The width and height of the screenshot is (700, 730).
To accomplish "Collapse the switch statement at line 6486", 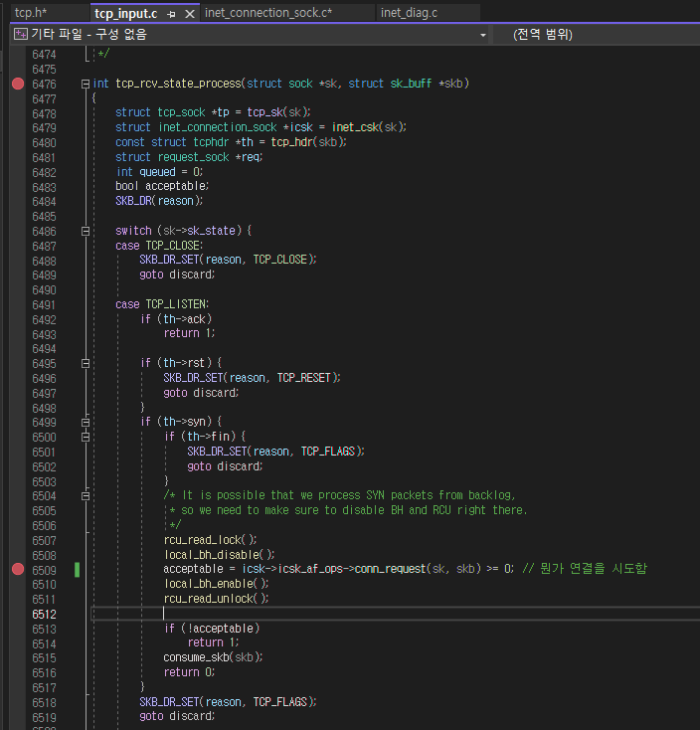I will tap(86, 231).
